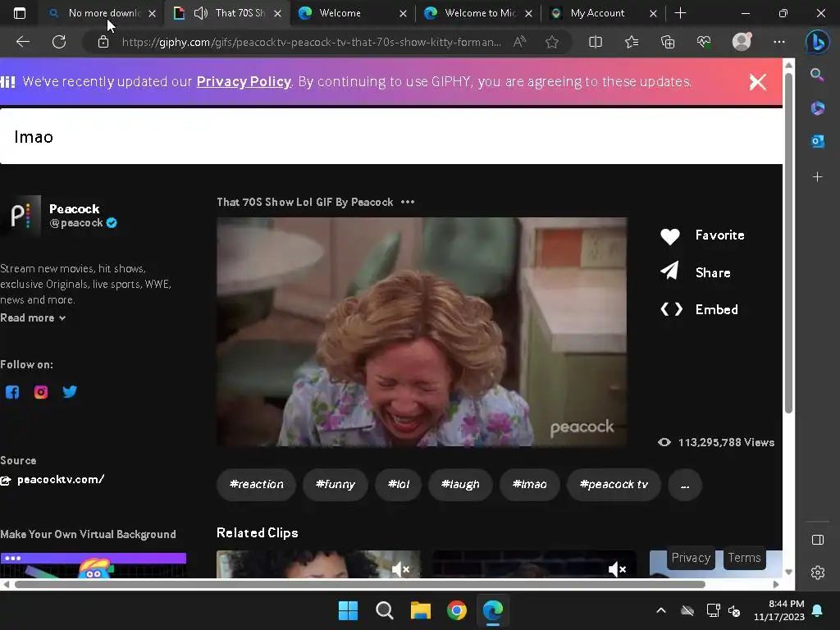Open the Microsoft 365 sidebar icon
This screenshot has width=840, height=630.
pyautogui.click(x=817, y=108)
